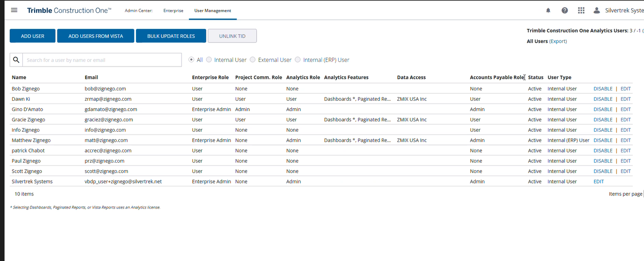
Task: Open the Enterprise tab
Action: pyautogui.click(x=173, y=11)
